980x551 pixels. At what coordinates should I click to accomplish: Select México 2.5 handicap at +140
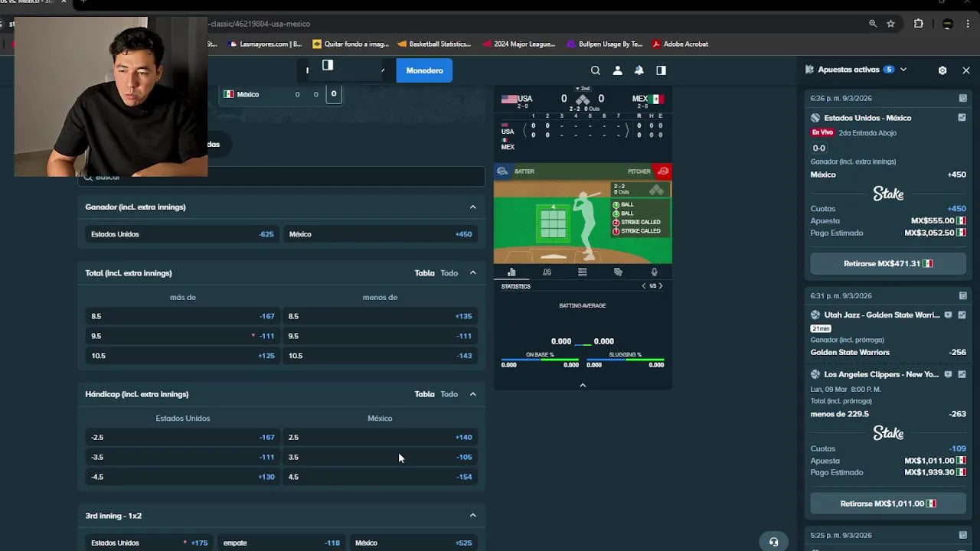(381, 437)
